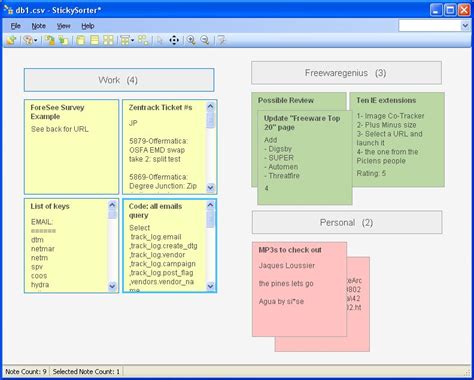Click scrollbar thumb in List of keys note
This screenshot has height=380, width=474.
pyautogui.click(x=112, y=214)
